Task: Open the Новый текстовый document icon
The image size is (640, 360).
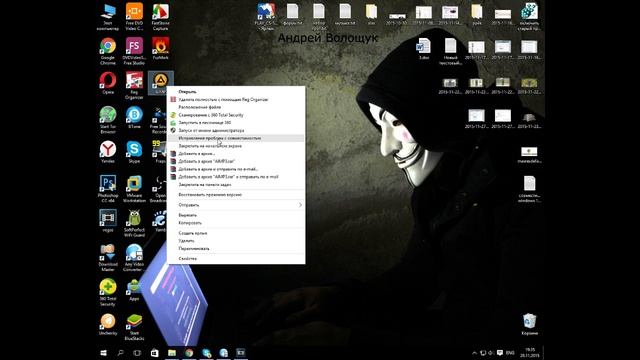Action: (x=450, y=51)
